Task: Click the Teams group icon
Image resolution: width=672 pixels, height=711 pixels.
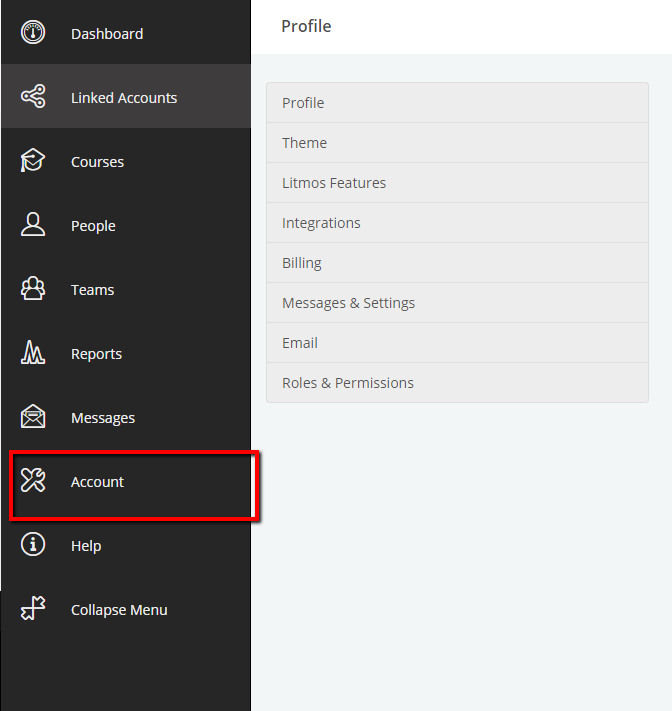Action: pyautogui.click(x=33, y=288)
